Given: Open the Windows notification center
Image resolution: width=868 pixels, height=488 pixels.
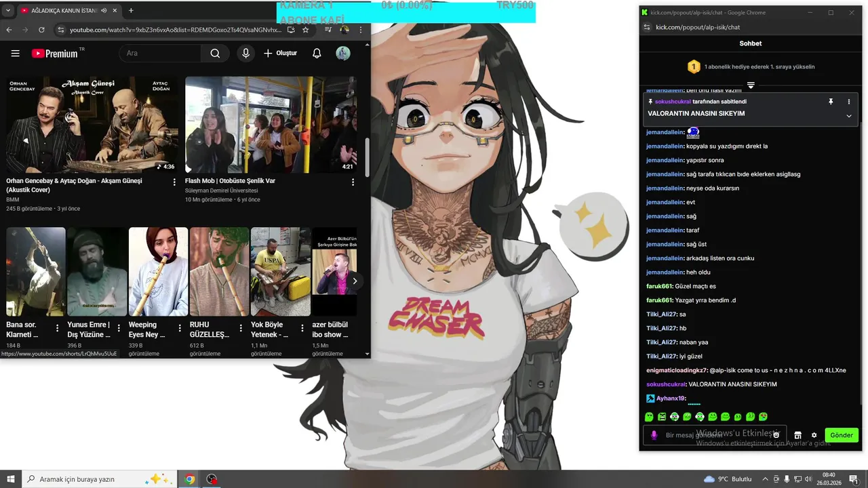Looking at the screenshot, I should click(853, 479).
